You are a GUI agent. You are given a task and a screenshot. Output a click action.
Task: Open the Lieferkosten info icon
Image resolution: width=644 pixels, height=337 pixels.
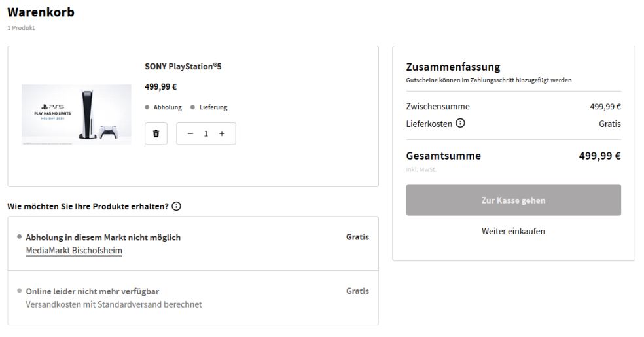(460, 123)
